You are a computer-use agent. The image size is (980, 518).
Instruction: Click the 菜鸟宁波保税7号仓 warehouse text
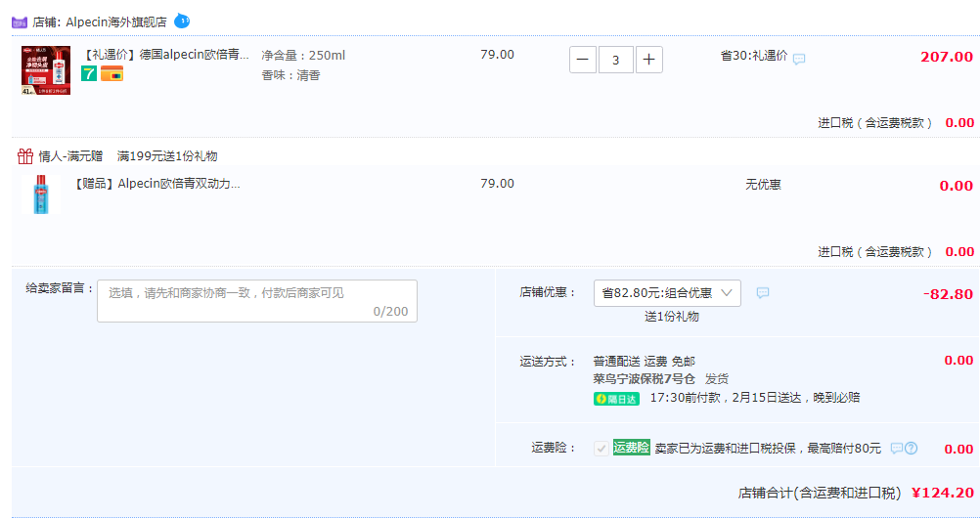[x=644, y=378]
